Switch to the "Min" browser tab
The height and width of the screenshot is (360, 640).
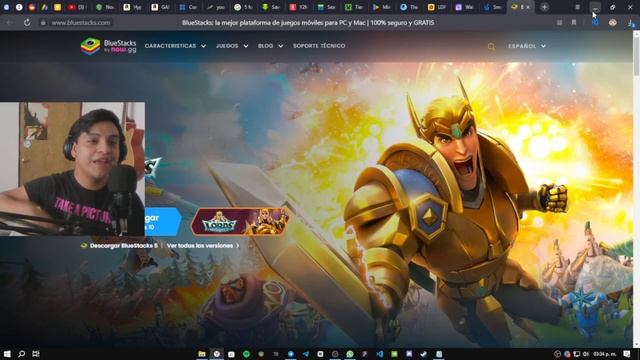coord(382,7)
